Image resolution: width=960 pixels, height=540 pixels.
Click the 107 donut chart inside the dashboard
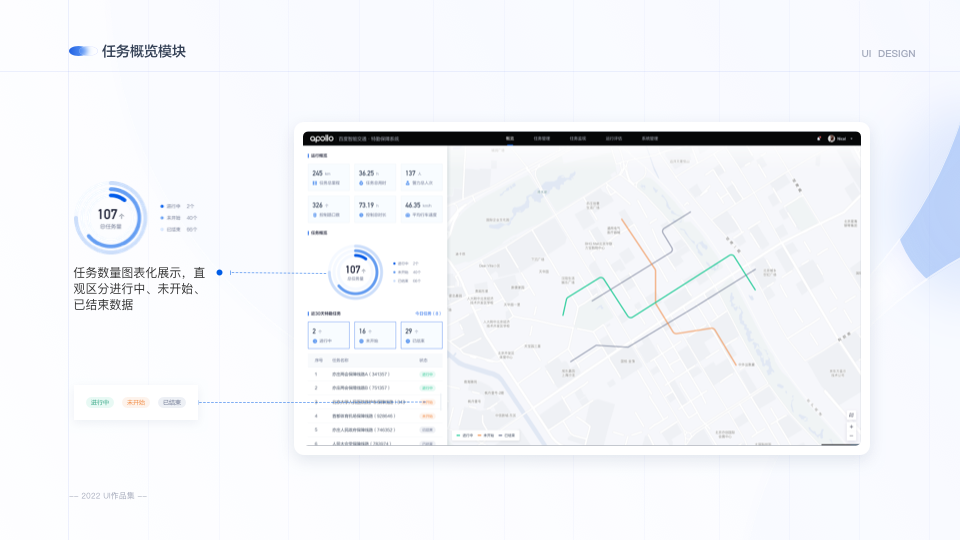coord(355,272)
